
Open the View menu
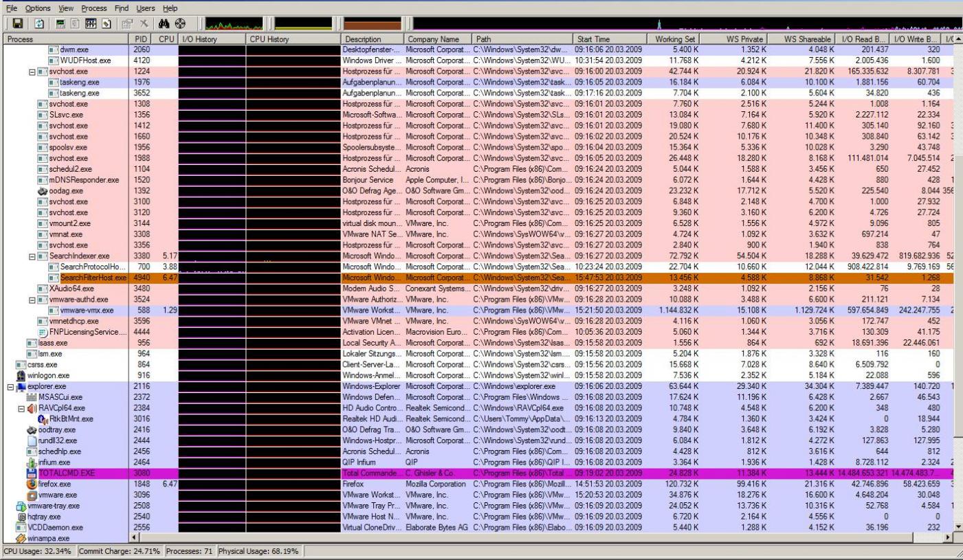67,8
